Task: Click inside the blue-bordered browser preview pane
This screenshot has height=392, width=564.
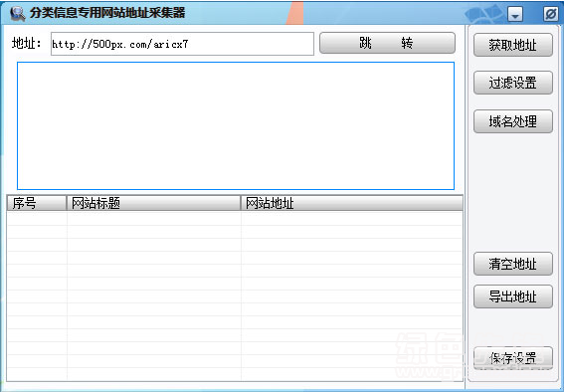Action: click(x=236, y=126)
